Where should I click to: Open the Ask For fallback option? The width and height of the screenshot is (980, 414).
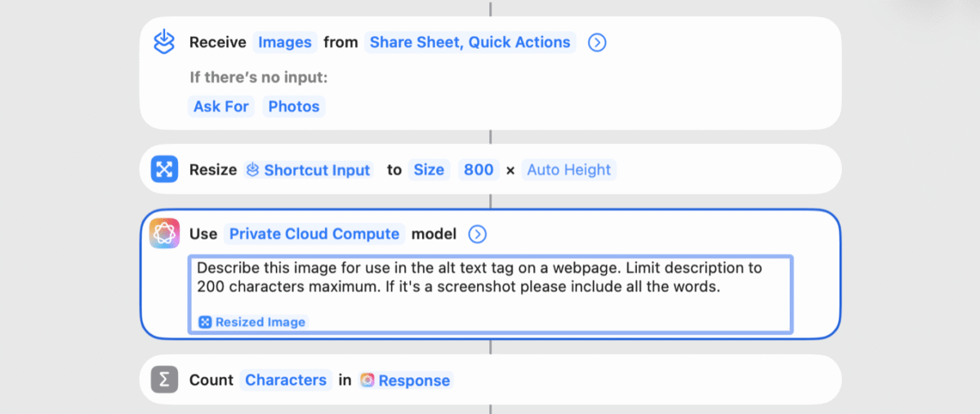[x=220, y=106]
